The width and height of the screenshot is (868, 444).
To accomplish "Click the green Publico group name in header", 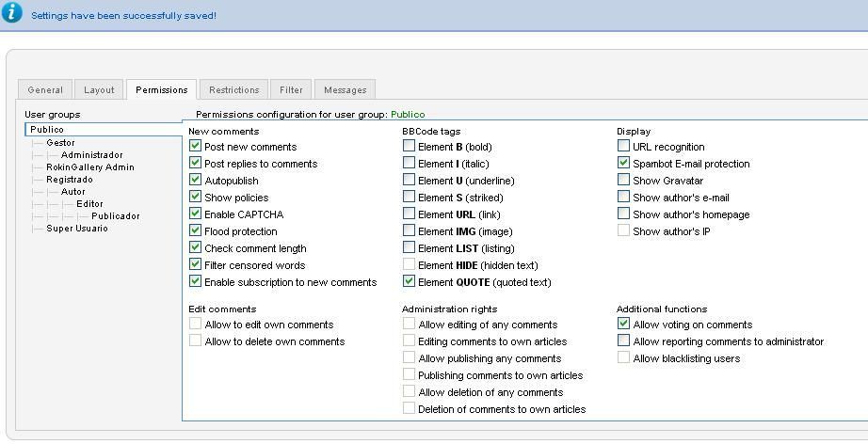I will 408,115.
